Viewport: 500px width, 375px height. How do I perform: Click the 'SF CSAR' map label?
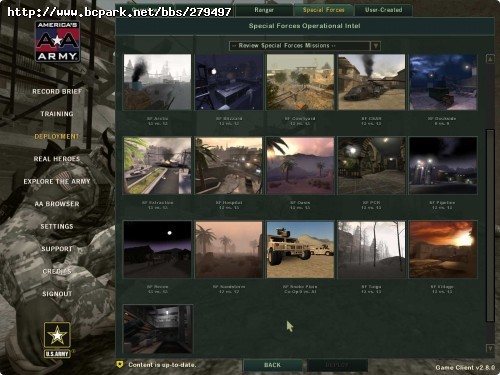click(x=371, y=119)
